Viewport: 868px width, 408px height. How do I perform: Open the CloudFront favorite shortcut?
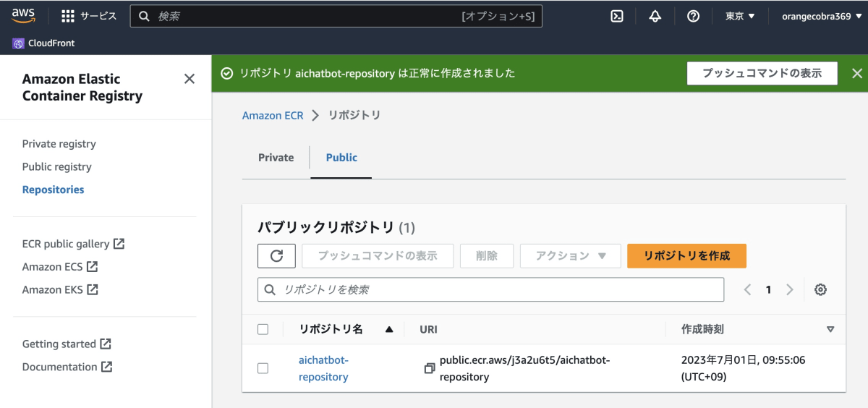click(x=44, y=43)
